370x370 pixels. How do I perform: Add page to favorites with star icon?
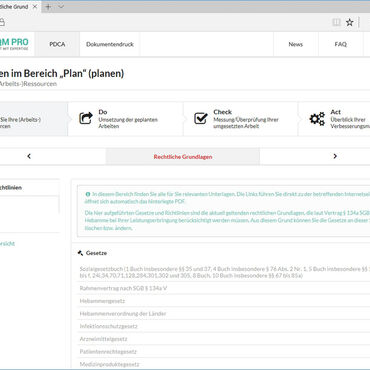pos(349,22)
